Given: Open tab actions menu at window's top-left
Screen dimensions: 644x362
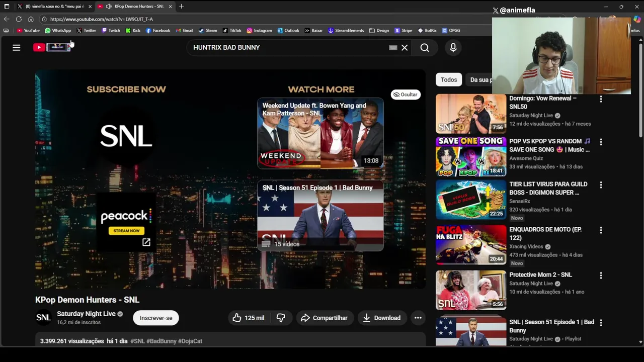Looking at the screenshot, I should click(7, 7).
